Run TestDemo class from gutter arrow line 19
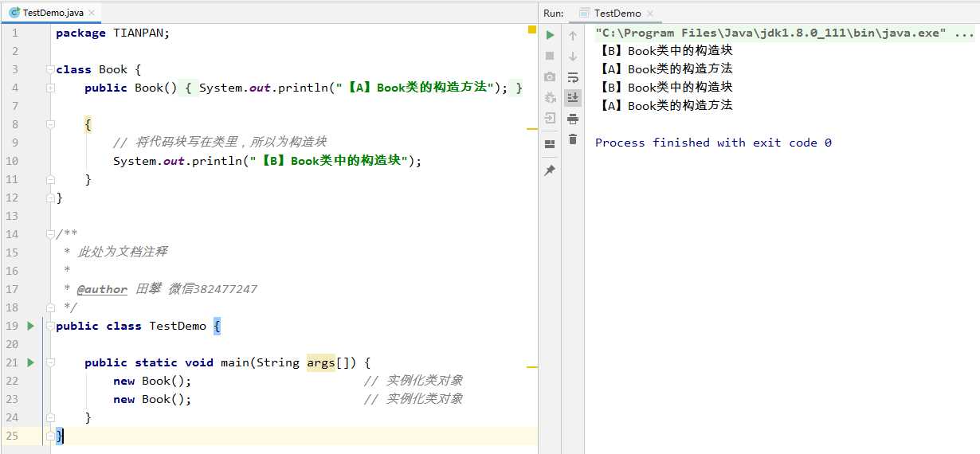Image resolution: width=980 pixels, height=454 pixels. 30,326
